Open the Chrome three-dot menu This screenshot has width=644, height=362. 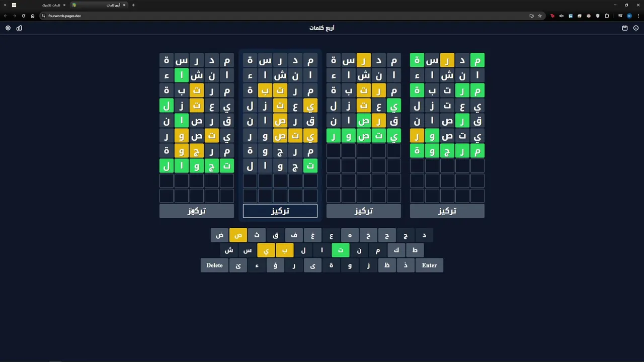coord(638,16)
